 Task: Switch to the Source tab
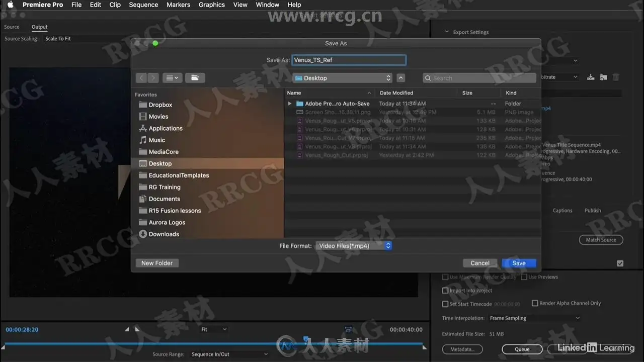[12, 27]
